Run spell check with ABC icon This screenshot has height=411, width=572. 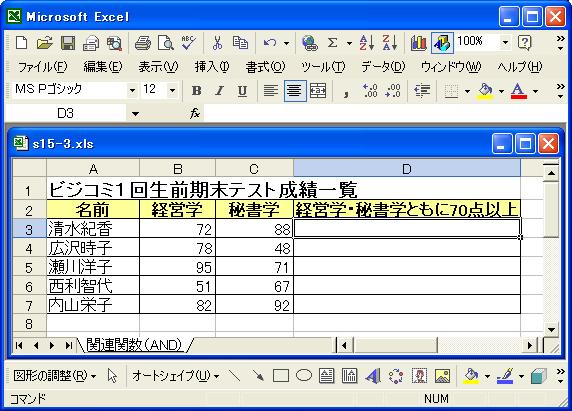(189, 43)
